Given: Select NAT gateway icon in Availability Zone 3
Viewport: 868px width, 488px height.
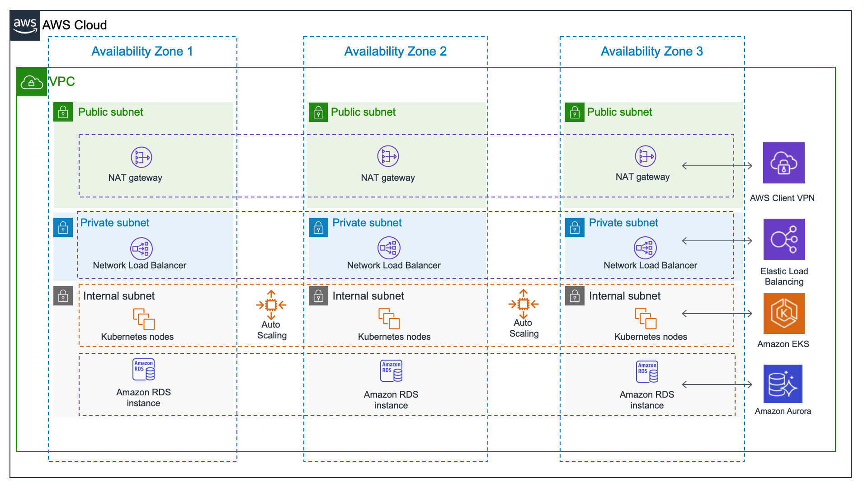Looking at the screenshot, I should 646,156.
